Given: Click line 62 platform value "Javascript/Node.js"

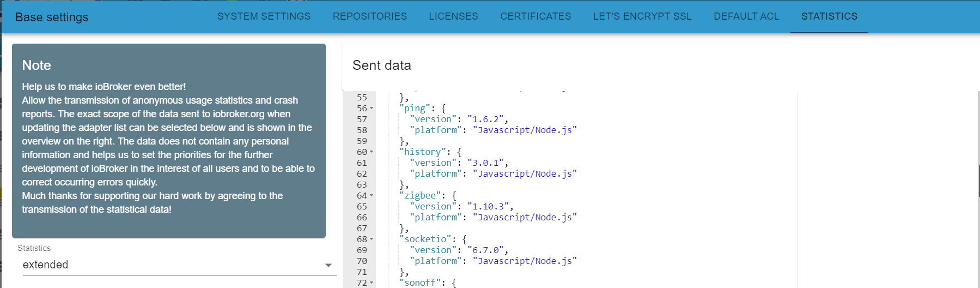Looking at the screenshot, I should pos(525,173).
